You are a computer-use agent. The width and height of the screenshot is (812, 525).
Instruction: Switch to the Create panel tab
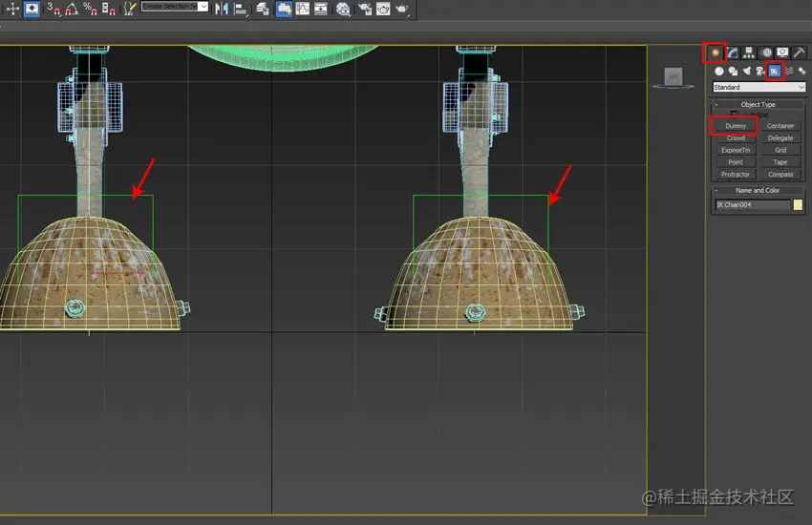pyautogui.click(x=716, y=52)
